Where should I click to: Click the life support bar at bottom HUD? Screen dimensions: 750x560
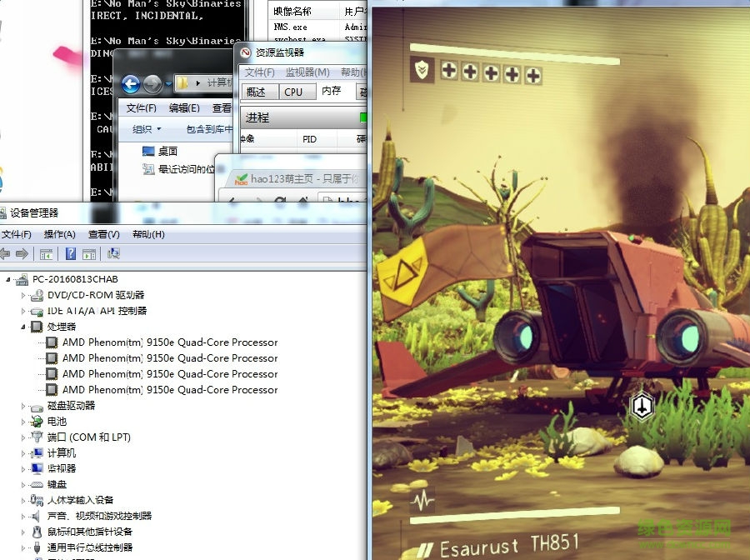click(515, 515)
